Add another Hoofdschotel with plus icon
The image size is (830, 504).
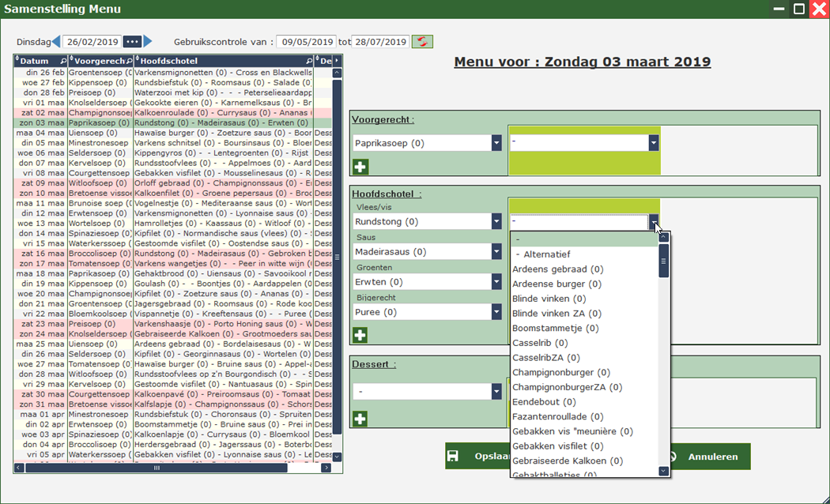pyautogui.click(x=360, y=335)
